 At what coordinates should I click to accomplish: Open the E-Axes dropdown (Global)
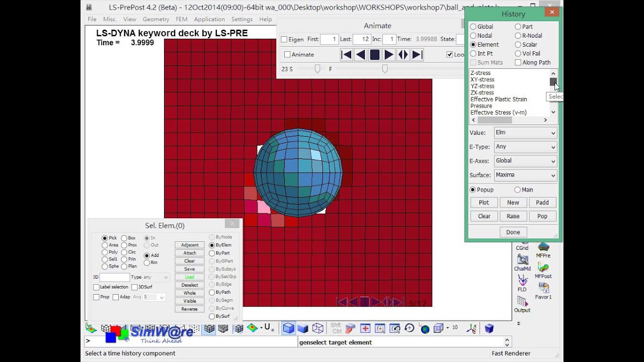[525, 161]
